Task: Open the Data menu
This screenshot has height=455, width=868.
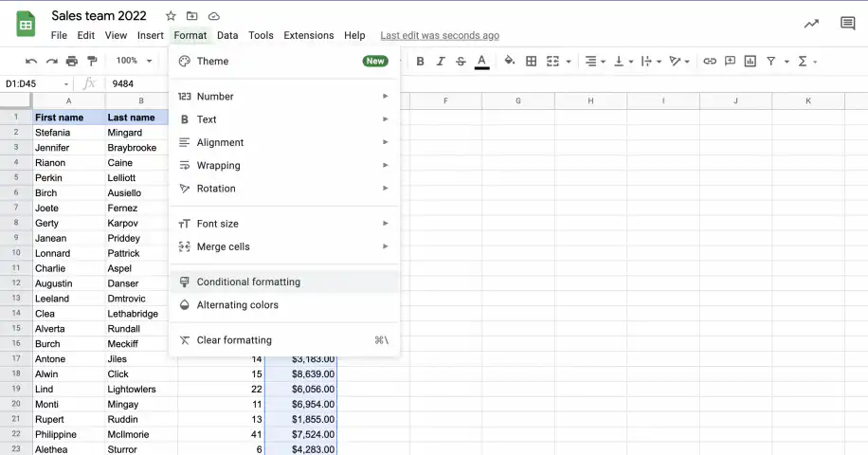Action: click(227, 35)
